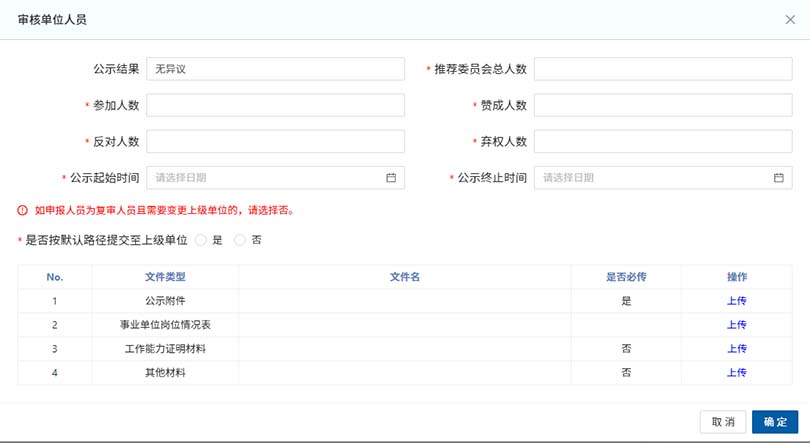Image resolution: width=810 pixels, height=443 pixels.
Task: Open the 公示终止时间 date picker
Action: click(652, 178)
